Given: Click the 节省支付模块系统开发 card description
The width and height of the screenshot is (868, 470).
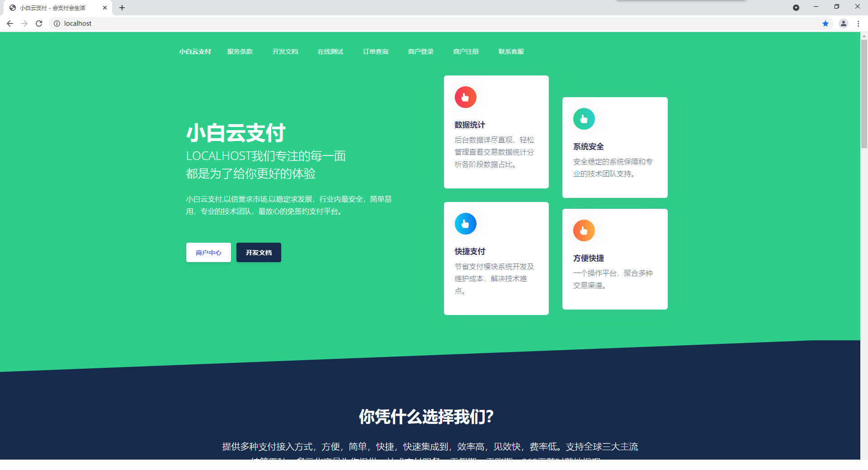Looking at the screenshot, I should click(x=494, y=279).
